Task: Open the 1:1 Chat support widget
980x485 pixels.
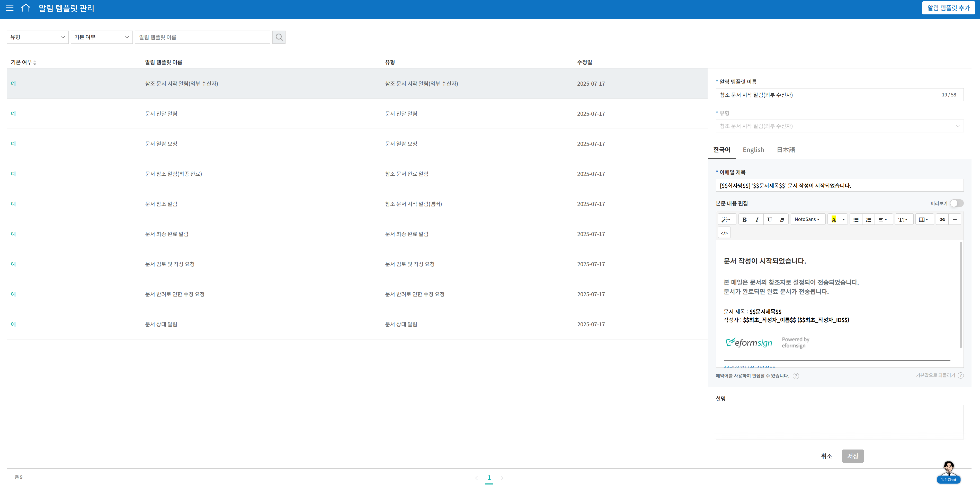Action: (948, 472)
